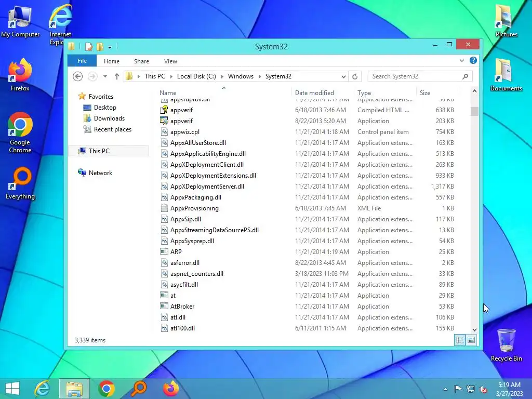Screen dimensions: 532x399
Task: Launch Chrome from the taskbar
Action: (x=106, y=389)
